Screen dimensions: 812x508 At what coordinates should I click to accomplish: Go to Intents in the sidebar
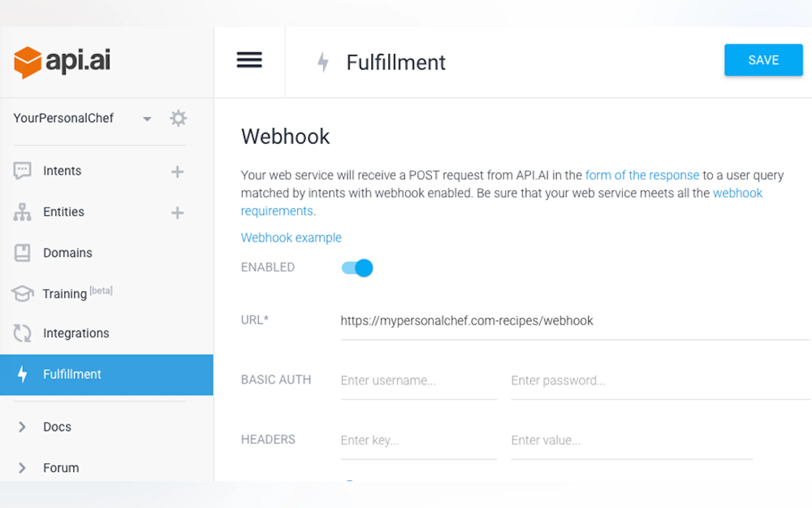tap(62, 171)
